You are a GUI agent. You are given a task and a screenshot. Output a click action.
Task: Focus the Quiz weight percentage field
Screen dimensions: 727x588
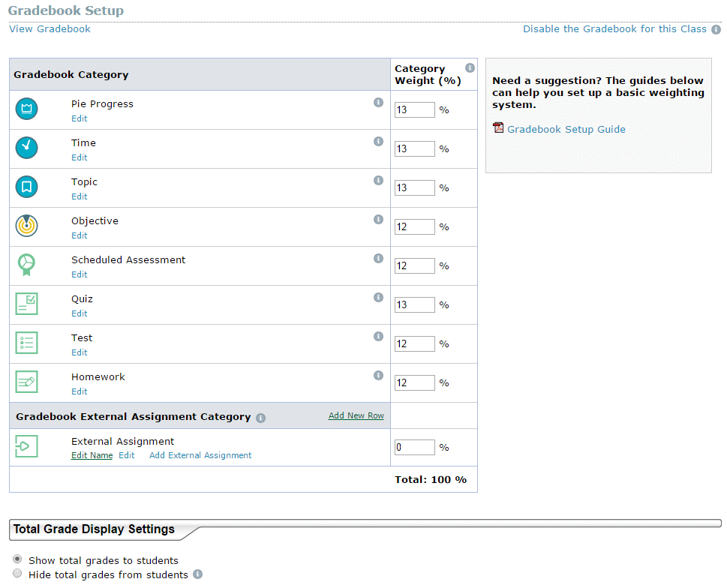414,304
